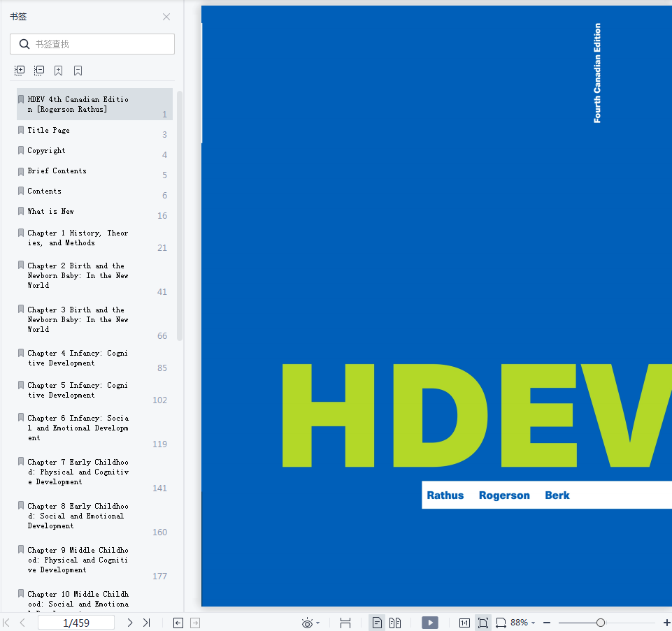Set zoom to actual size 1:1
Screen dimensions: 672x631
coord(464,623)
